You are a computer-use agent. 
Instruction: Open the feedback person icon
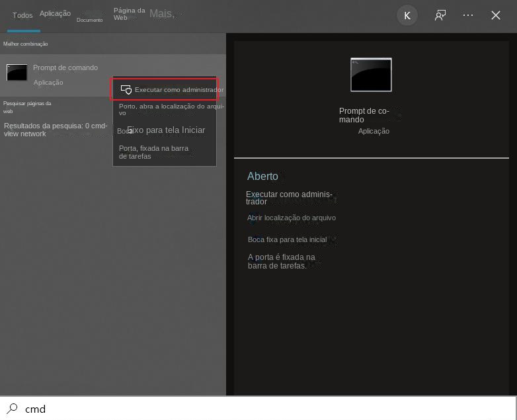click(440, 15)
